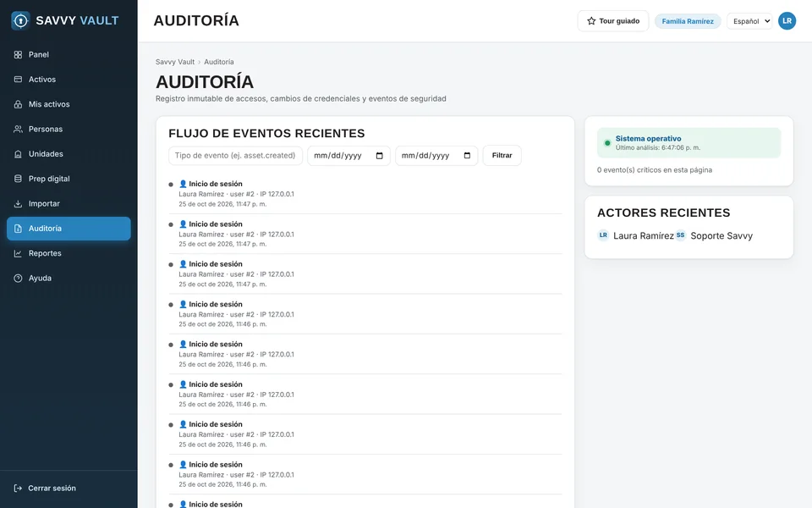Select Laura Ramírez in Actores recientes
This screenshot has height=508, width=812.
(643, 236)
